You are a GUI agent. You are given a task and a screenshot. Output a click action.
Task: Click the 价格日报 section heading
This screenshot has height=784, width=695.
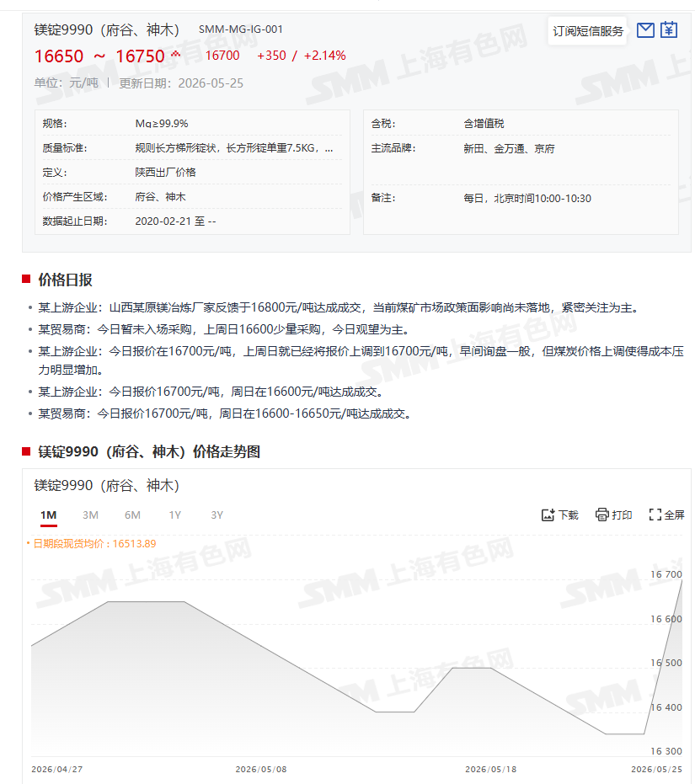point(65,280)
